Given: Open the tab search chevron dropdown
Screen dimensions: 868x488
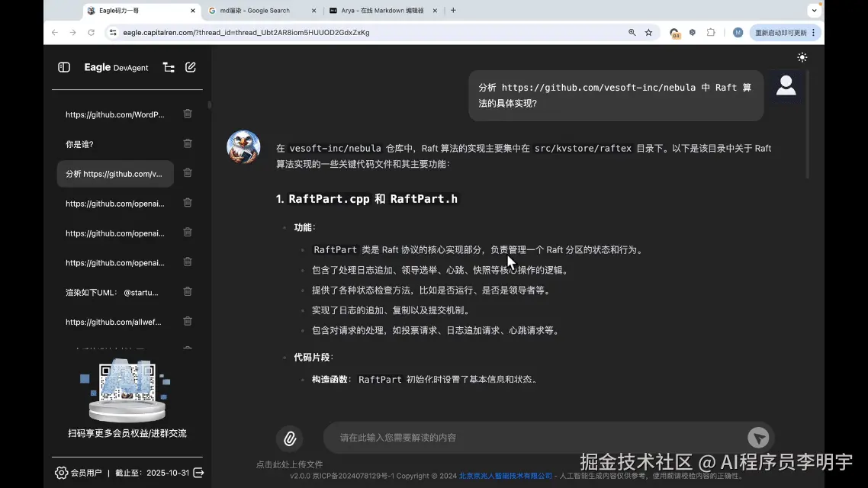Looking at the screenshot, I should pyautogui.click(x=814, y=10).
